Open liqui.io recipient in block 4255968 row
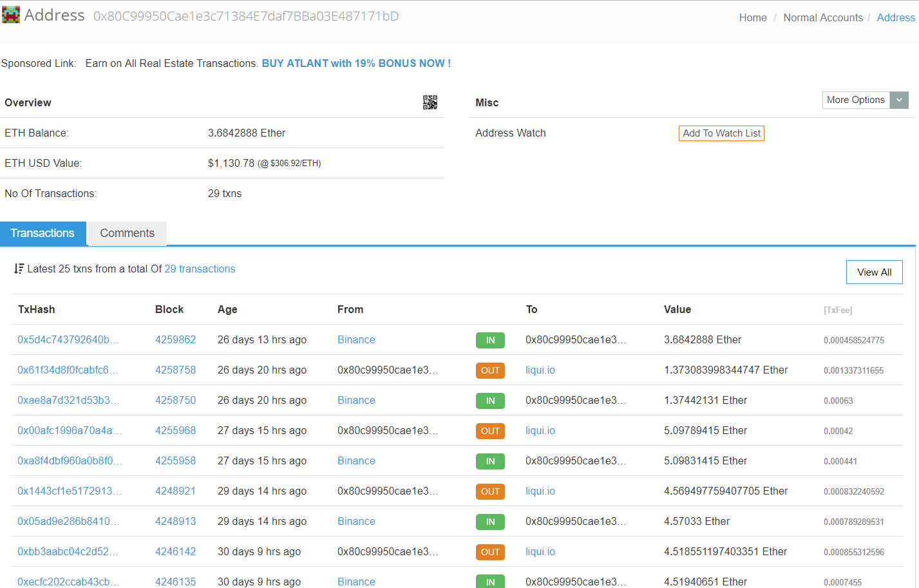 tap(540, 430)
